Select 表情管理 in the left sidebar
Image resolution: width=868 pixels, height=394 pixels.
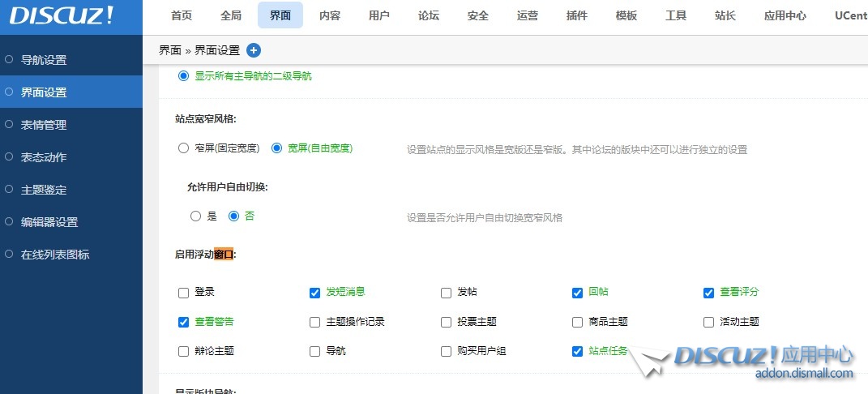(x=44, y=125)
